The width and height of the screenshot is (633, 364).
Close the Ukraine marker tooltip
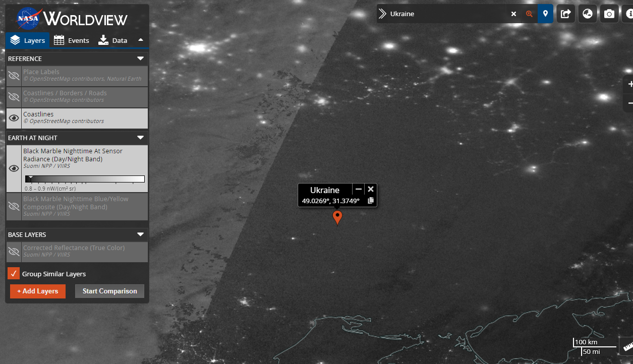tap(371, 189)
